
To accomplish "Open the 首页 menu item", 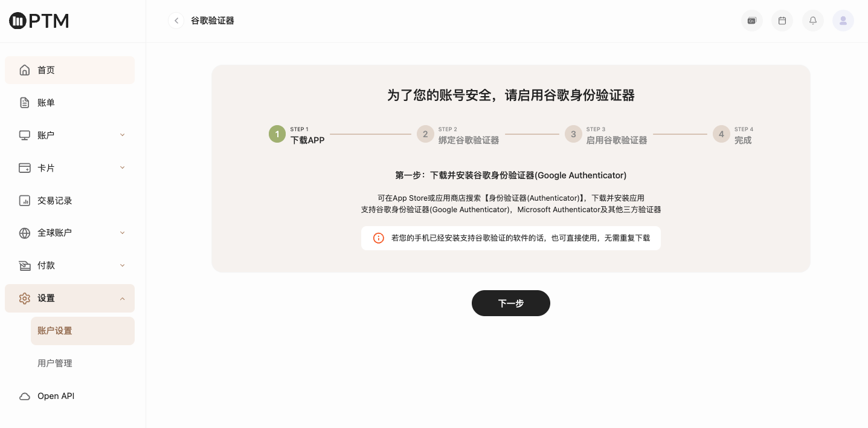I will 69,70.
